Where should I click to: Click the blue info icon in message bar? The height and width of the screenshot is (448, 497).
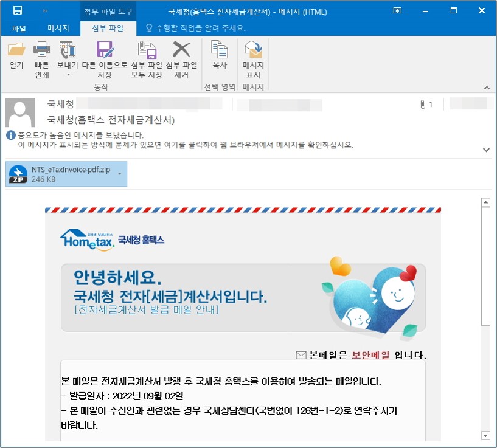click(11, 136)
